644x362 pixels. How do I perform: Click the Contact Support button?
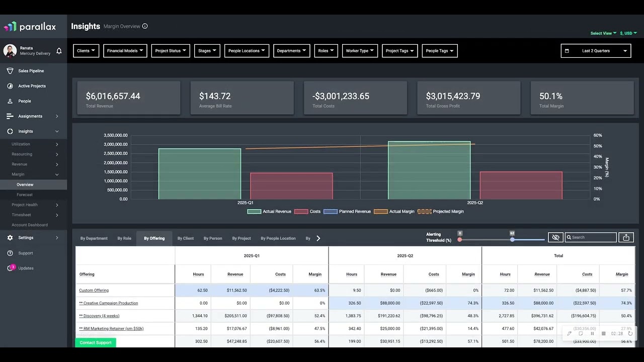(x=96, y=342)
